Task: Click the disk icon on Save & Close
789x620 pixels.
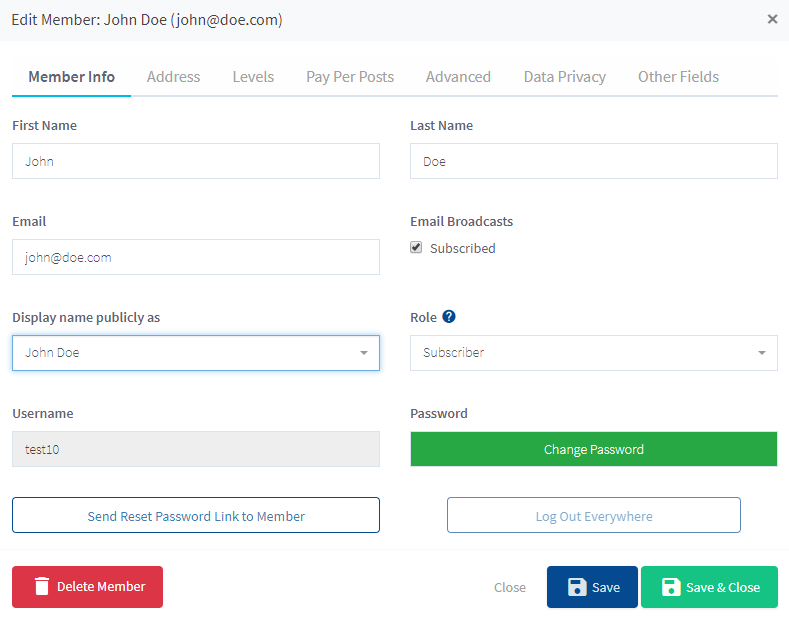Action: coord(671,587)
